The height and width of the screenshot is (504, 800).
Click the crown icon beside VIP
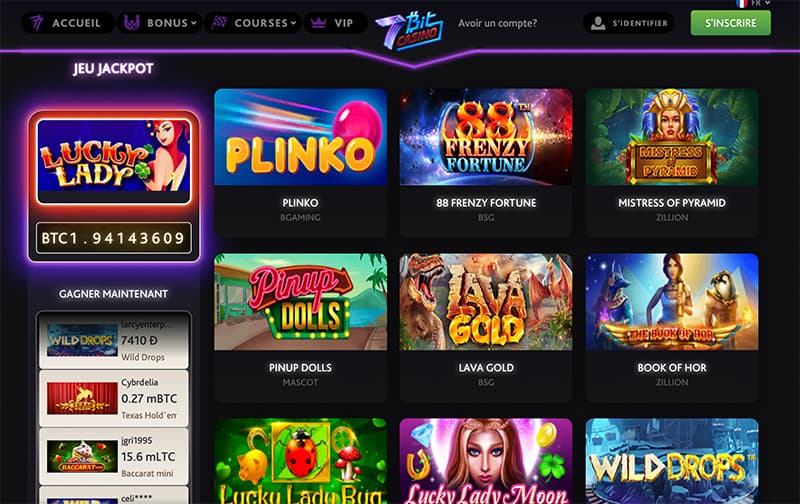[318, 23]
